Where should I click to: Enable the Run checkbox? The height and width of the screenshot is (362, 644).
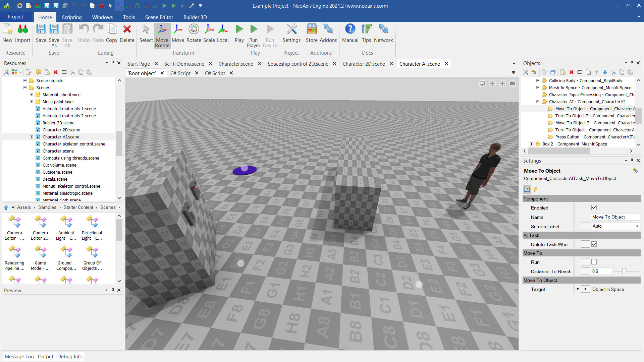tap(594, 262)
